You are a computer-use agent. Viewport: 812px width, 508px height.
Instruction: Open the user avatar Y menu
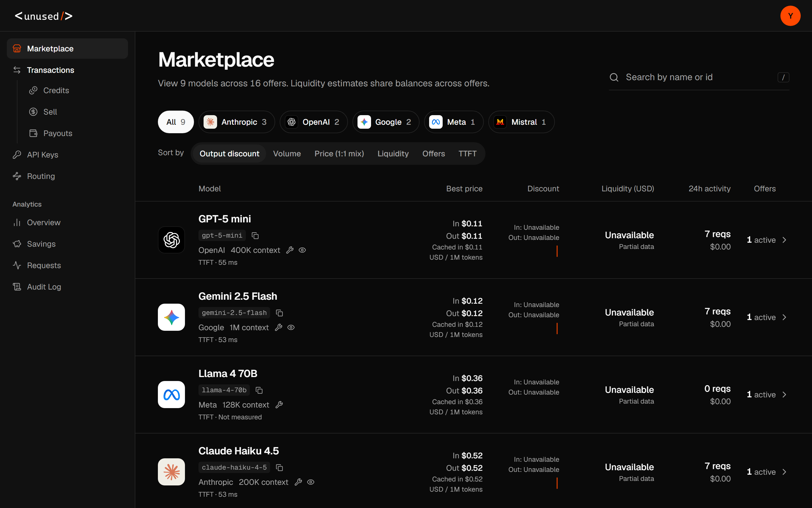click(x=790, y=16)
